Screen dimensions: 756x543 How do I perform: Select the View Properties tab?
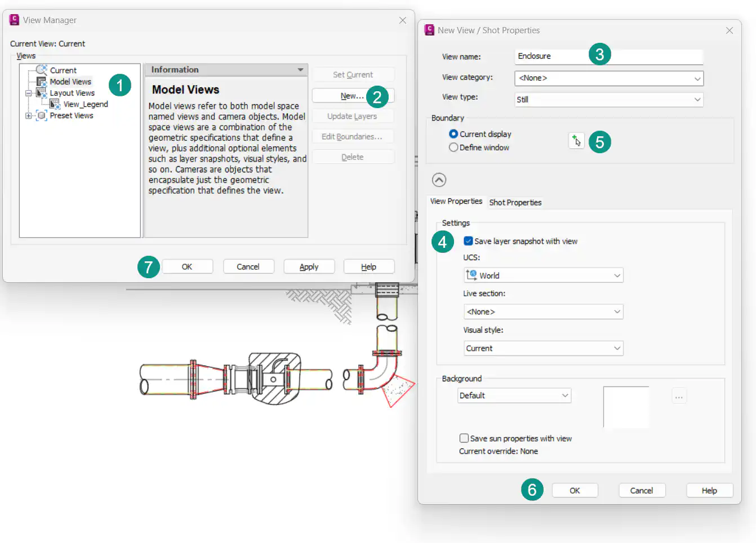[456, 201]
